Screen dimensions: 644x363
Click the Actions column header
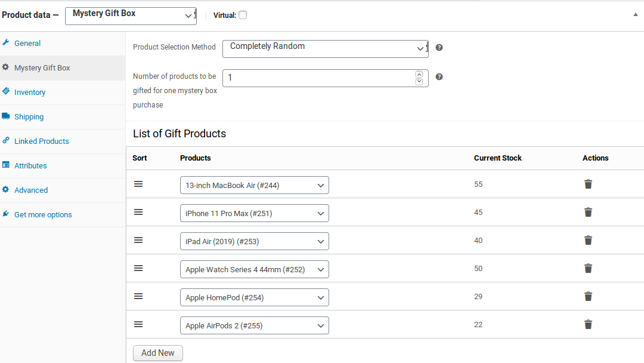click(x=596, y=158)
